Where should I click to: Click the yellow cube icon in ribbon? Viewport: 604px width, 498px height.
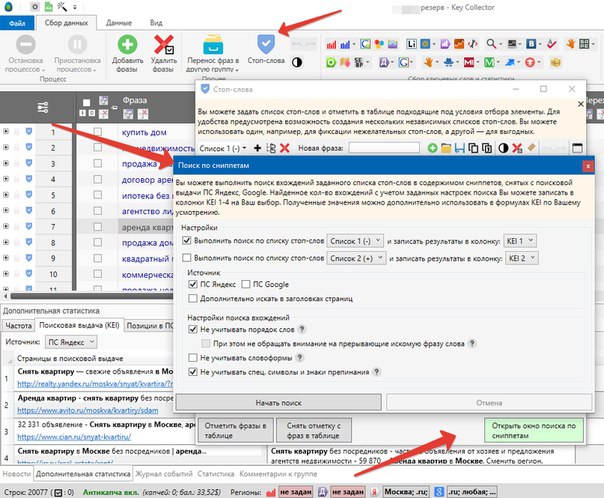coord(555,62)
